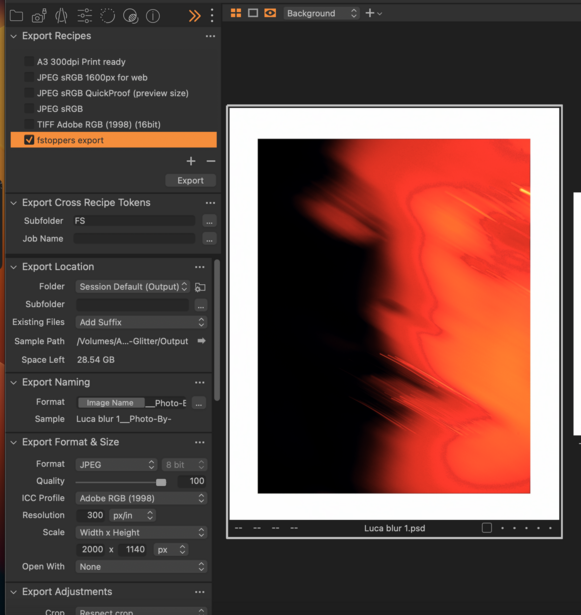This screenshot has width=581, height=615.
Task: Open resolution px/in unit dropdown
Action: [x=133, y=515]
